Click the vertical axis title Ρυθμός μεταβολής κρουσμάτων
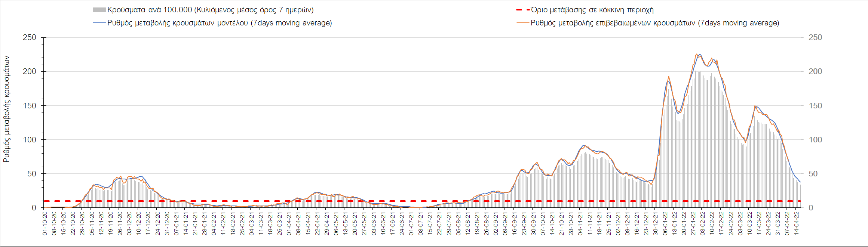 (6, 109)
